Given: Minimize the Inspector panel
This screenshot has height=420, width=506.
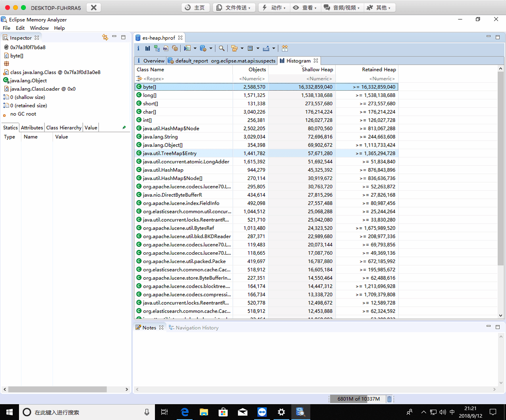Looking at the screenshot, I should (x=114, y=37).
